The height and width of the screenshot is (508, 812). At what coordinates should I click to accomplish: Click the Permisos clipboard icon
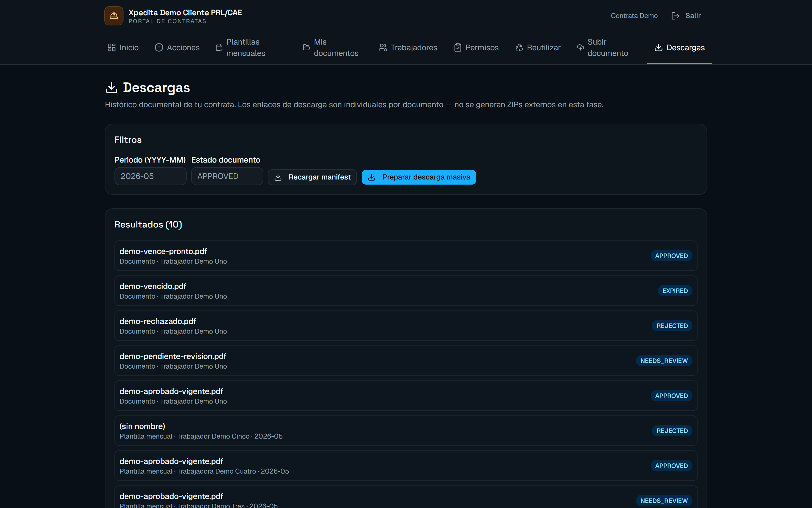458,47
